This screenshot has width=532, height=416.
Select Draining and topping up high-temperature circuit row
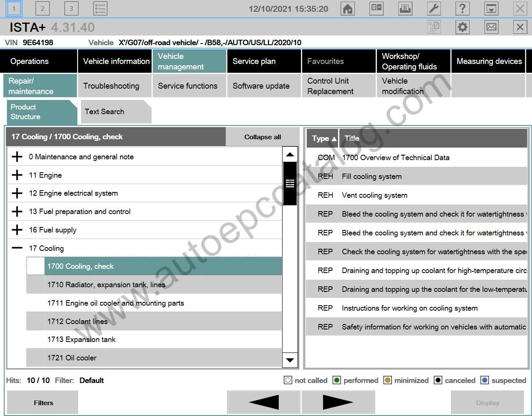tap(417, 271)
